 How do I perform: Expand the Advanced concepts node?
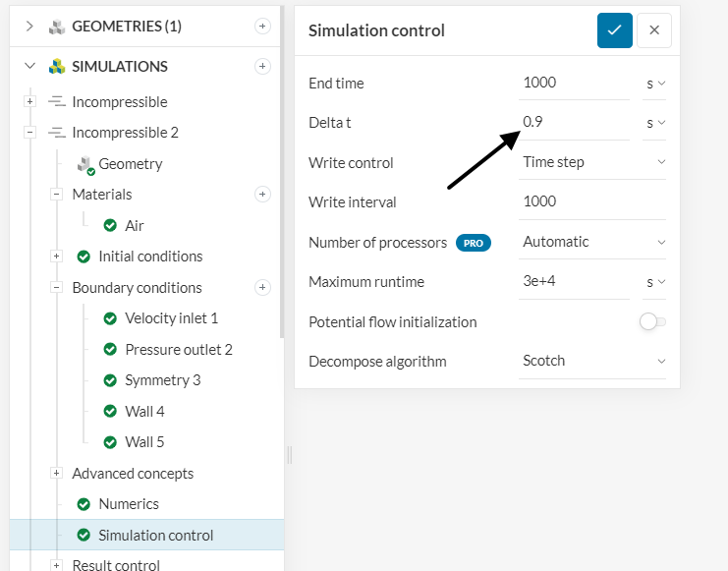[57, 474]
